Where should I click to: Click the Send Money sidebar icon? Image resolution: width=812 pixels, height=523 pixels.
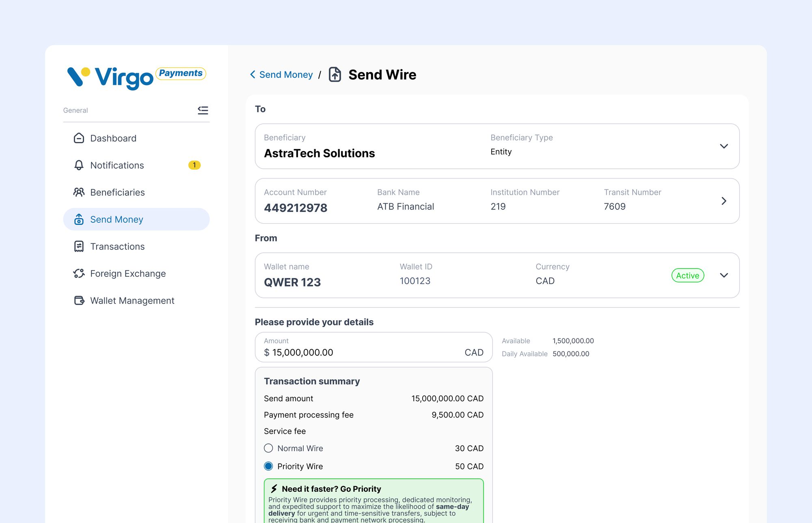pyautogui.click(x=79, y=219)
